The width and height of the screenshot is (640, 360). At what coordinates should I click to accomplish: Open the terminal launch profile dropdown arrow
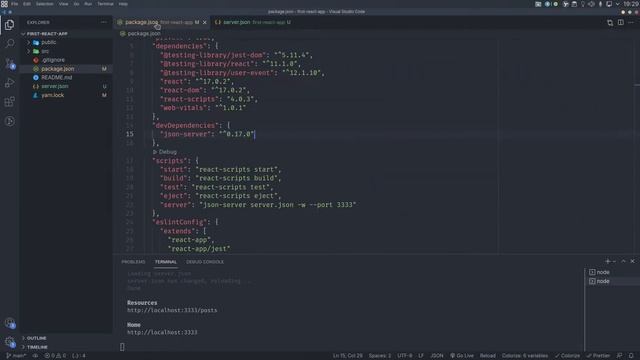tap(614, 262)
